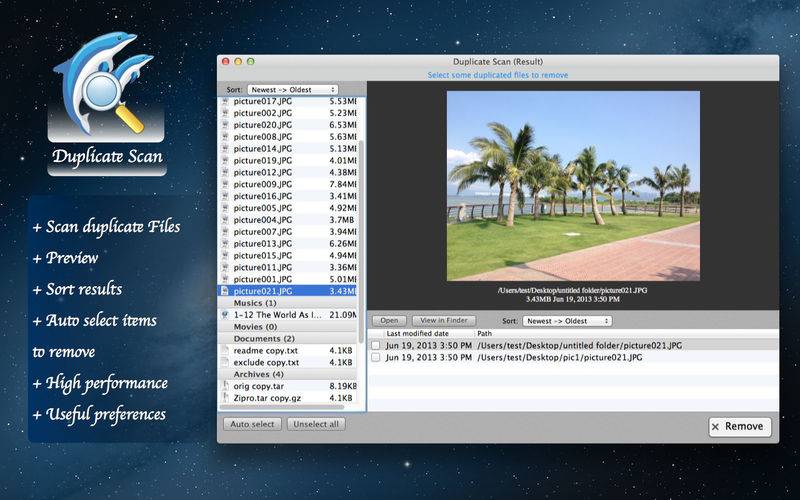Select the music file icon for 1-12 The World As I...
Screen dimensions: 800x500
pyautogui.click(x=226, y=314)
